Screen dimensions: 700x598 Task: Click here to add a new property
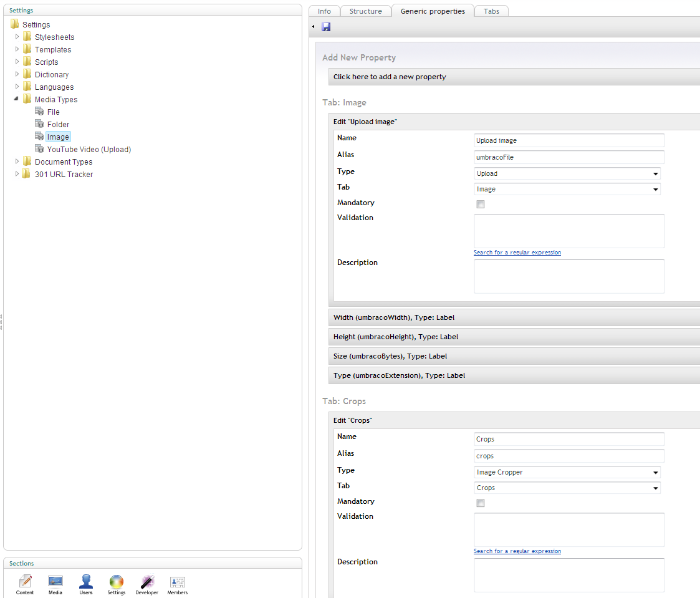pos(390,77)
